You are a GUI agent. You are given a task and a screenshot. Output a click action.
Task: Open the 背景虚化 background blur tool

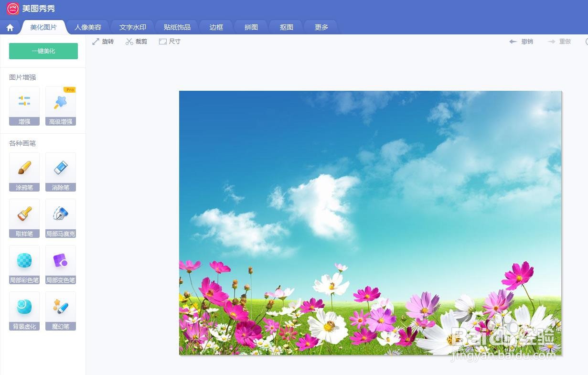point(24,311)
